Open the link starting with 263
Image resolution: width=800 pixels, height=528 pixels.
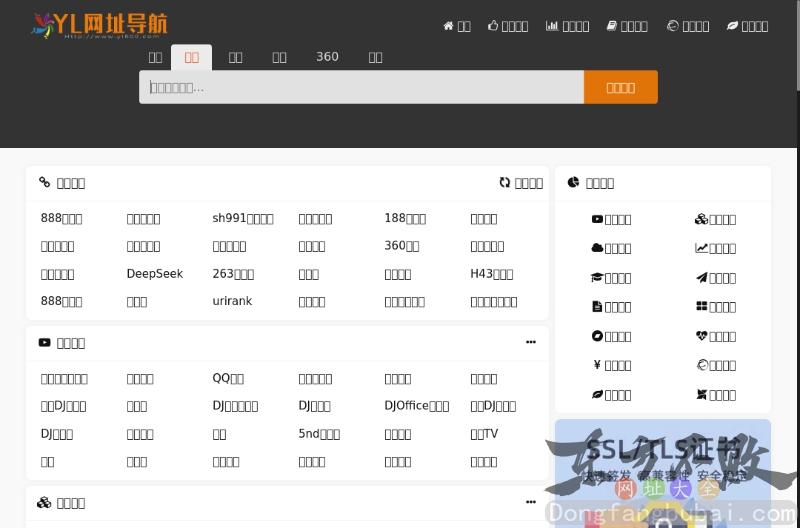coord(233,274)
